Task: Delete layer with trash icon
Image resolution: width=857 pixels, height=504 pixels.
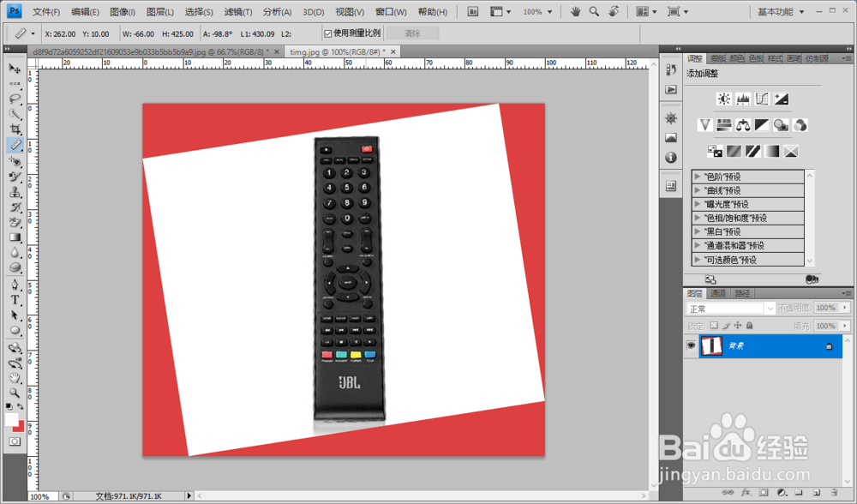Action: [834, 493]
